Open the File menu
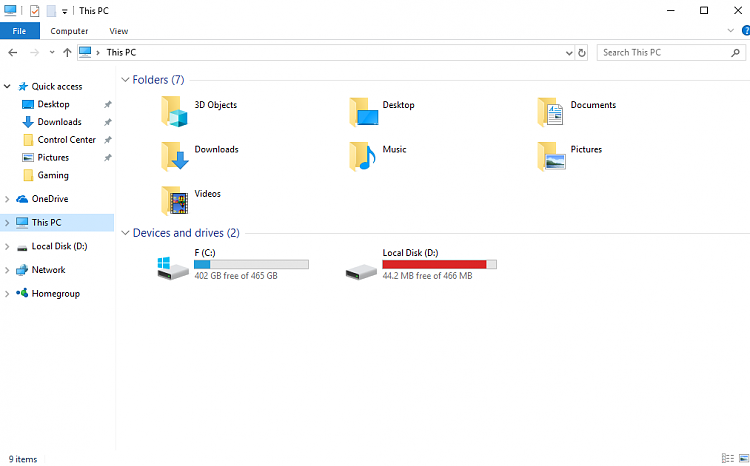 (x=20, y=31)
